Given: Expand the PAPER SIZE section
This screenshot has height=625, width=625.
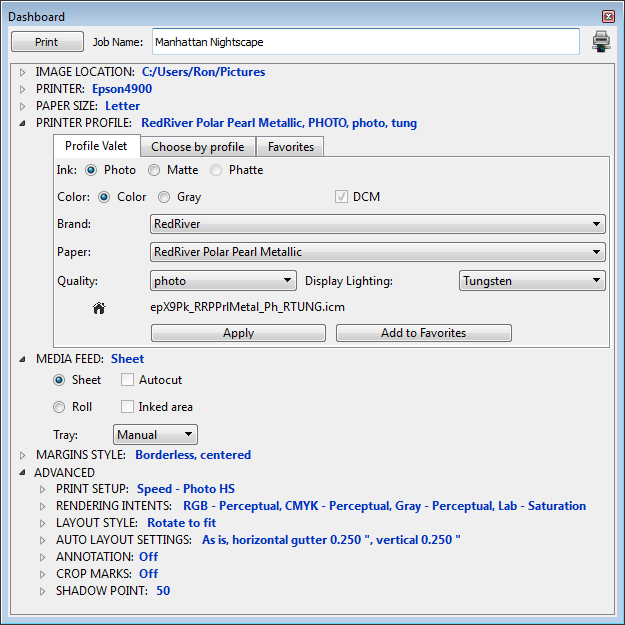Looking at the screenshot, I should [22, 106].
